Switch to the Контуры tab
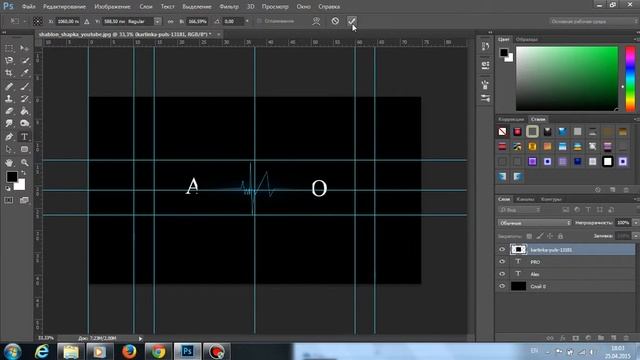The image size is (640, 360). pyautogui.click(x=551, y=199)
